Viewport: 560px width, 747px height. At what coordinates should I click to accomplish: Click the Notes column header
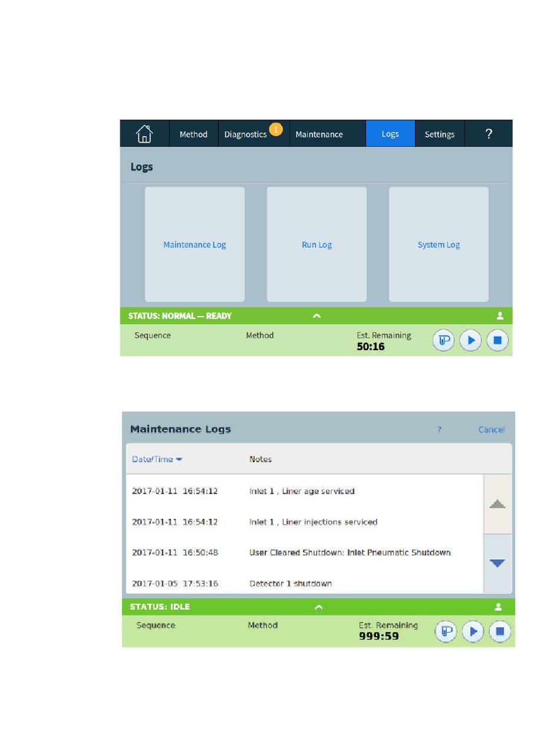(x=261, y=459)
